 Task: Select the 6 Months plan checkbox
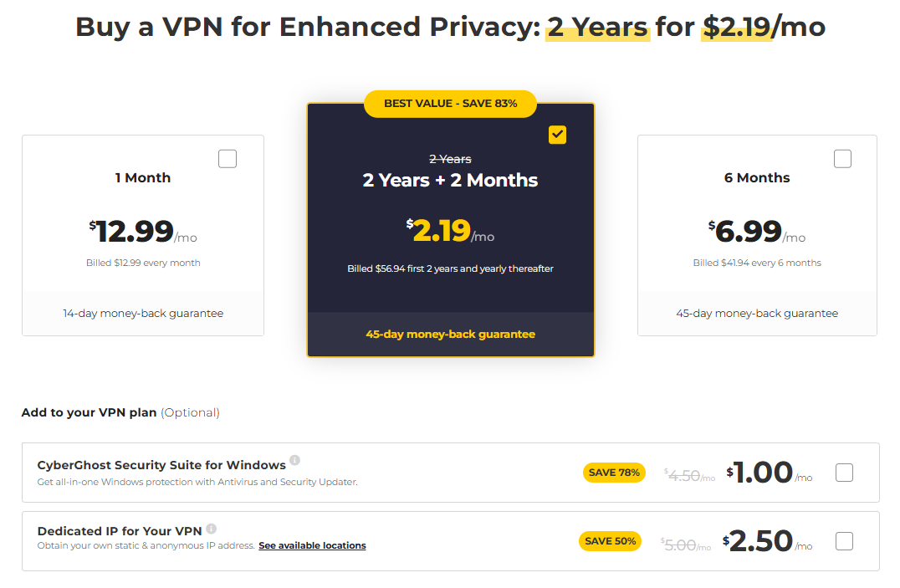click(842, 159)
